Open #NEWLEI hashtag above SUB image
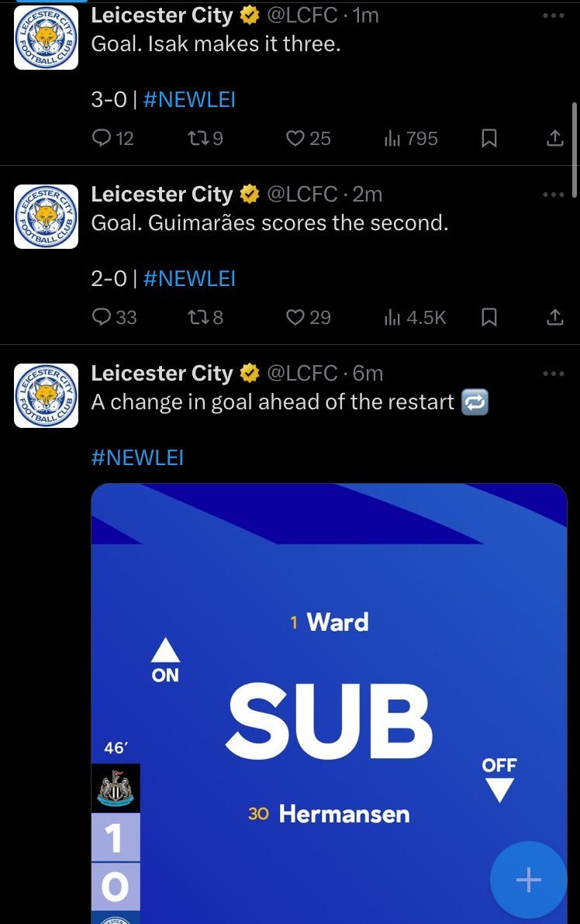 click(x=137, y=457)
